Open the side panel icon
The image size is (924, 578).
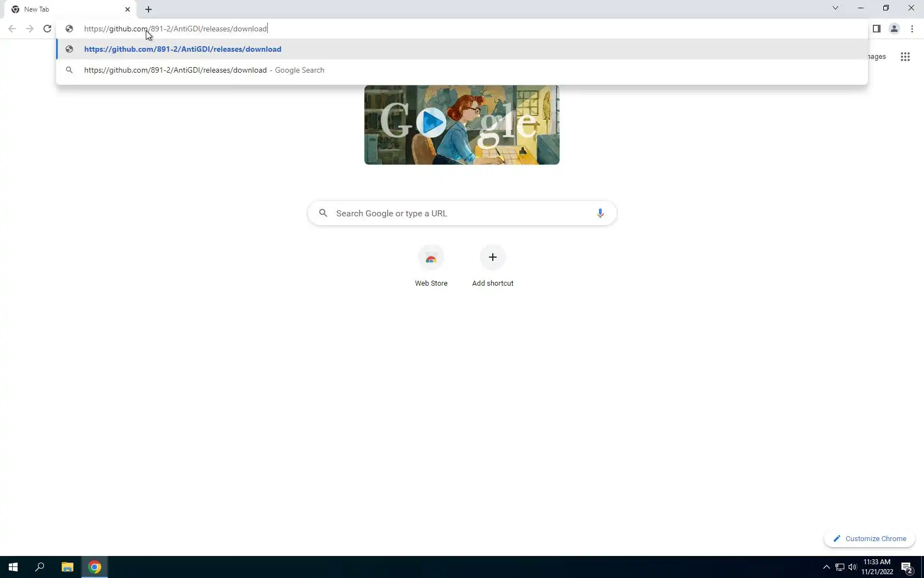(x=877, y=29)
